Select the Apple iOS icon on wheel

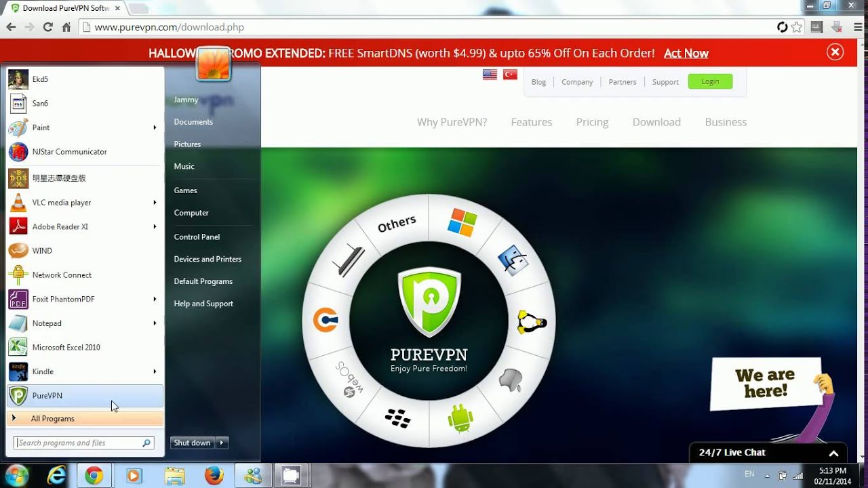tap(511, 380)
